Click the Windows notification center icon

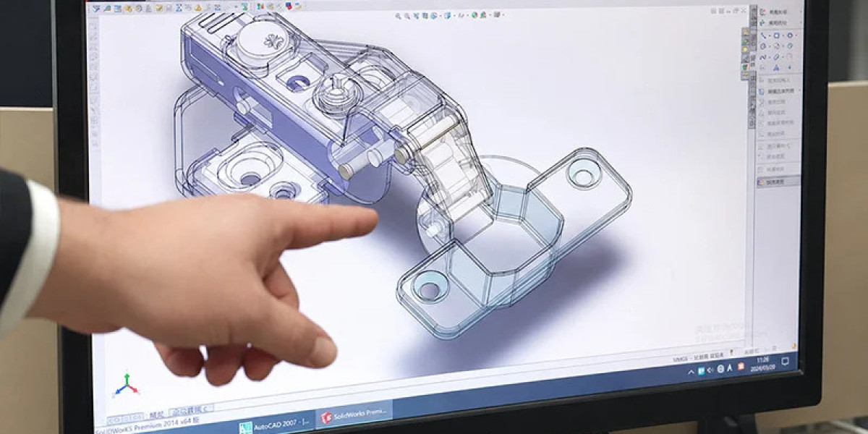click(785, 361)
